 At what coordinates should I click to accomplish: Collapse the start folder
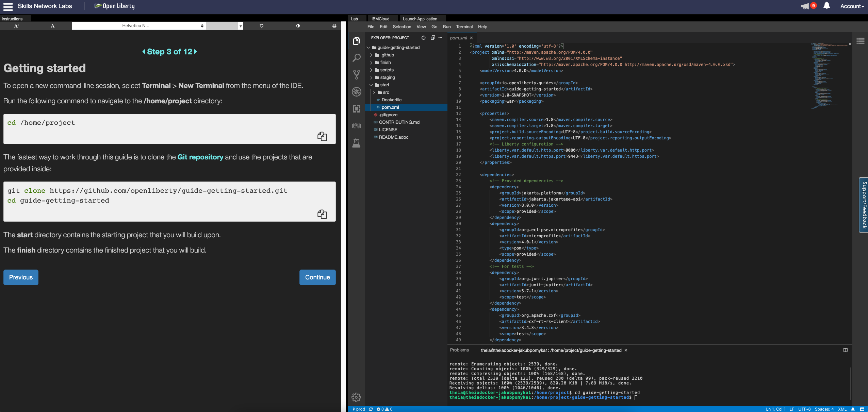pos(384,85)
